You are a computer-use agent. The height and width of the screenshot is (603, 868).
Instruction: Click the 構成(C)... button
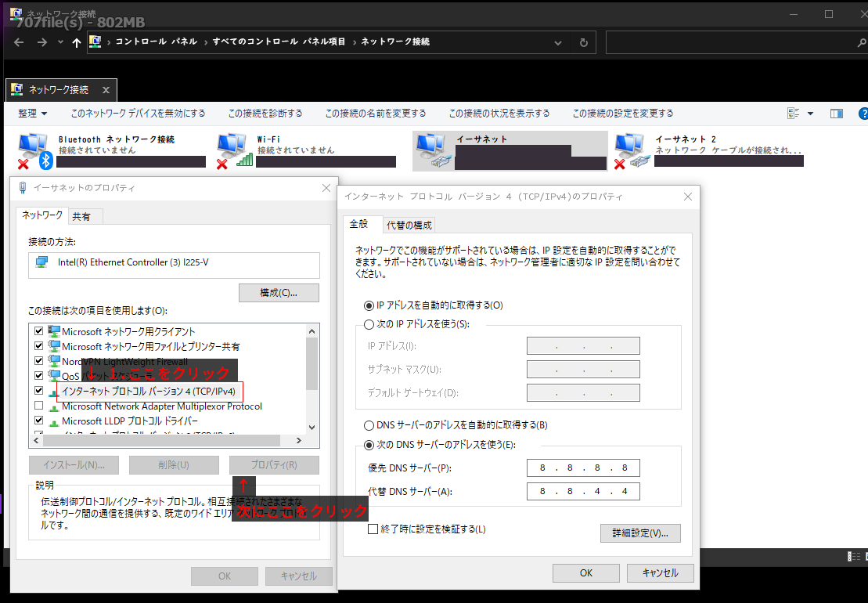pyautogui.click(x=279, y=292)
